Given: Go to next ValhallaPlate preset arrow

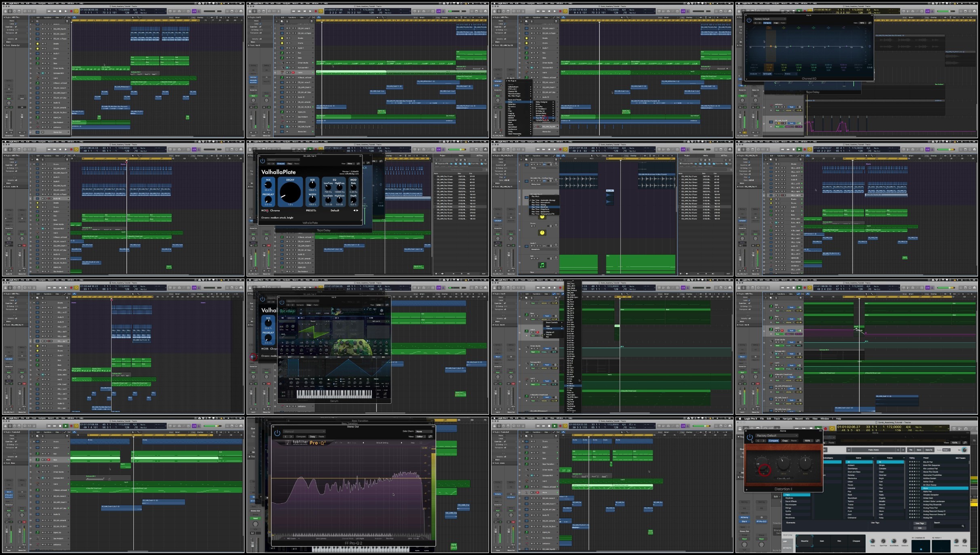Looking at the screenshot, I should pos(357,210).
